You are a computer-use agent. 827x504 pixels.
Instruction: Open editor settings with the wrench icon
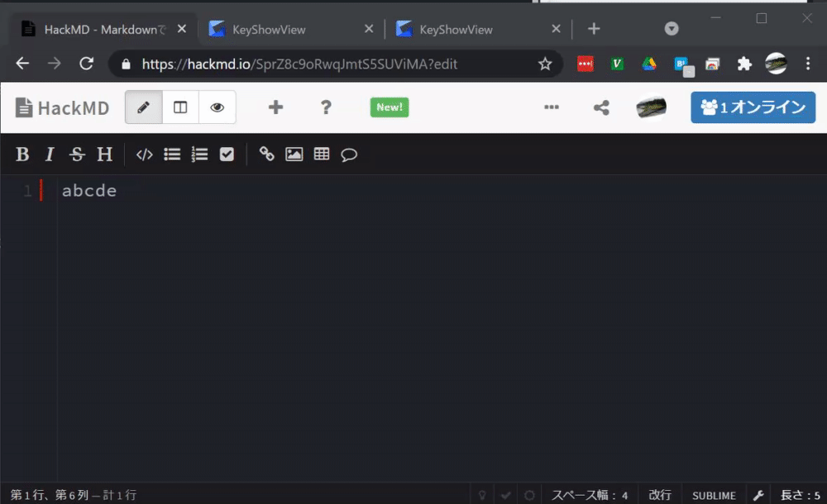point(758,494)
